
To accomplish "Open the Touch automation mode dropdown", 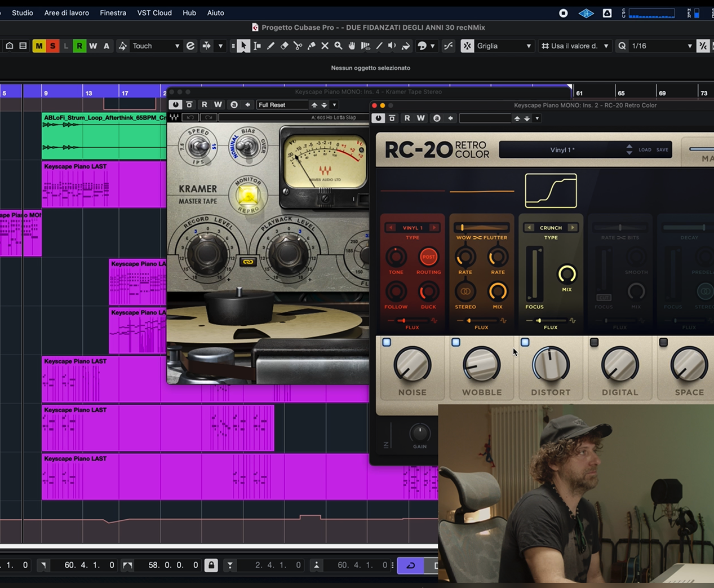I will tap(156, 46).
